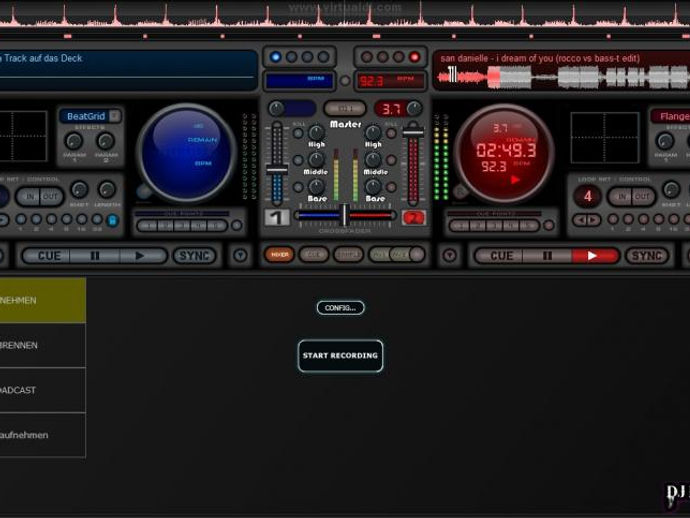Select the deck 1 headphone button
The width and height of the screenshot is (690, 518).
pyautogui.click(x=277, y=217)
